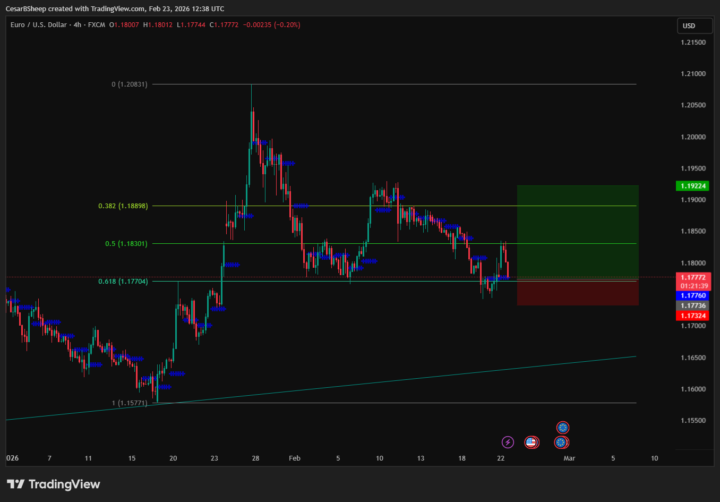Image resolution: width=720 pixels, height=502 pixels.
Task: Click the CesarBSheep created with TradingView.com caption
Action: [x=115, y=9]
